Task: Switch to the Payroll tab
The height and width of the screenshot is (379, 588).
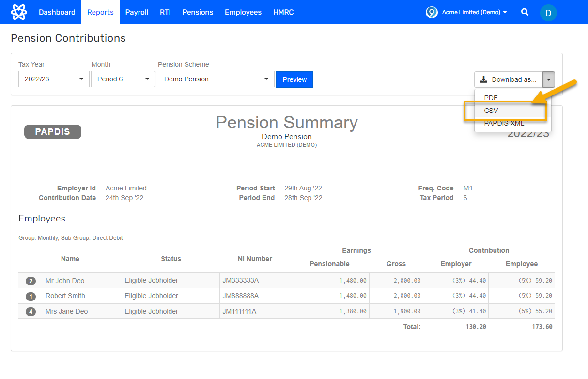Action: click(136, 12)
